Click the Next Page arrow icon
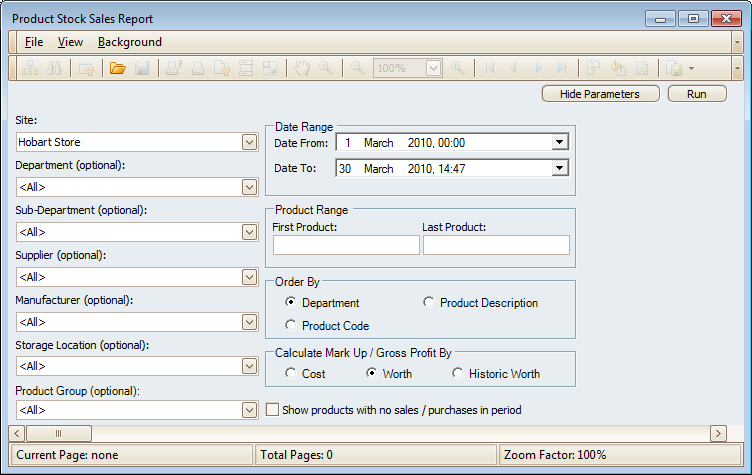 (x=538, y=68)
